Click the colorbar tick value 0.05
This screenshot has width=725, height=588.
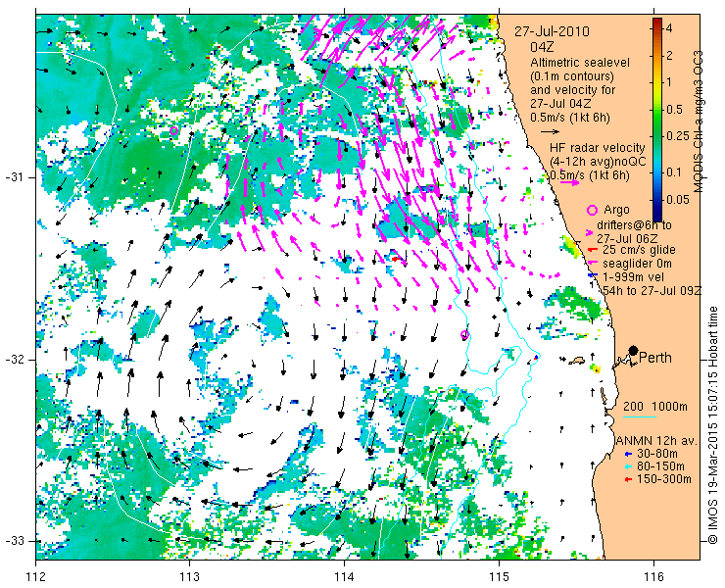pos(677,199)
